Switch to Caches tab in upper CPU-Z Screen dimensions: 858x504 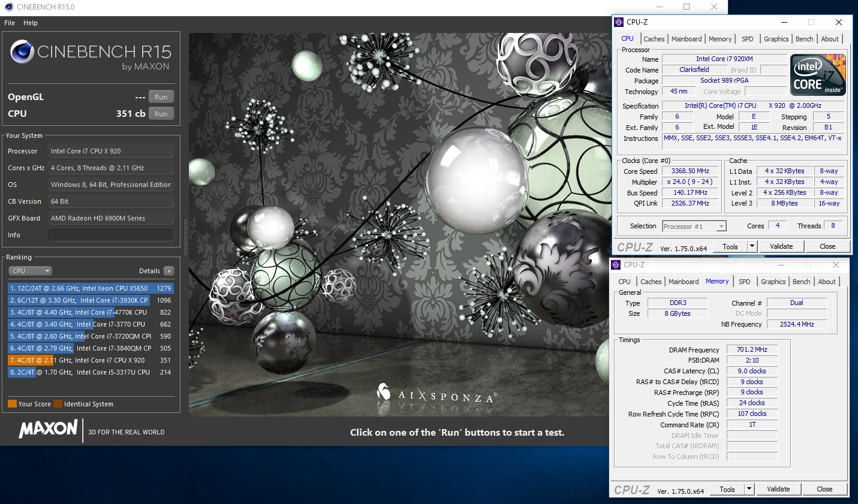tap(654, 39)
